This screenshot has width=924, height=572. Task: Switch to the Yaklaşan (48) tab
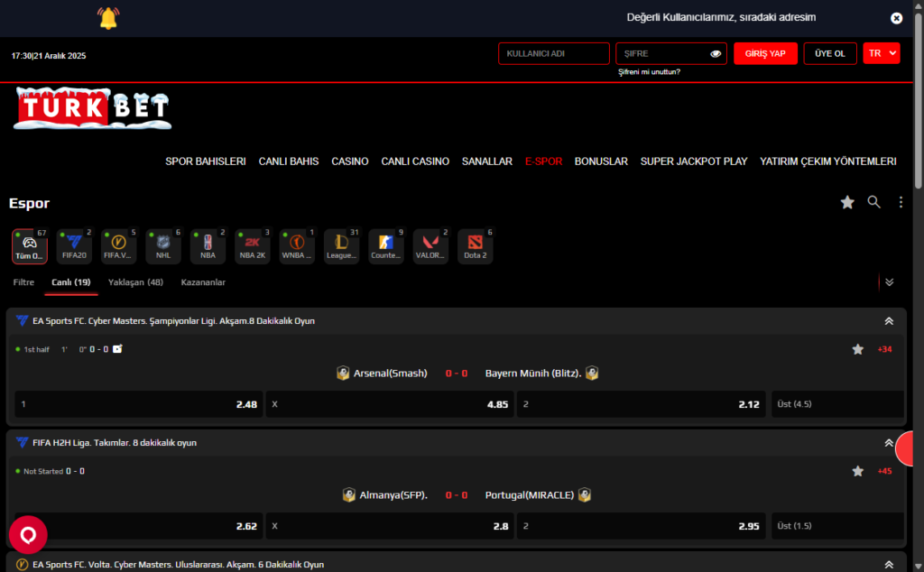[135, 282]
